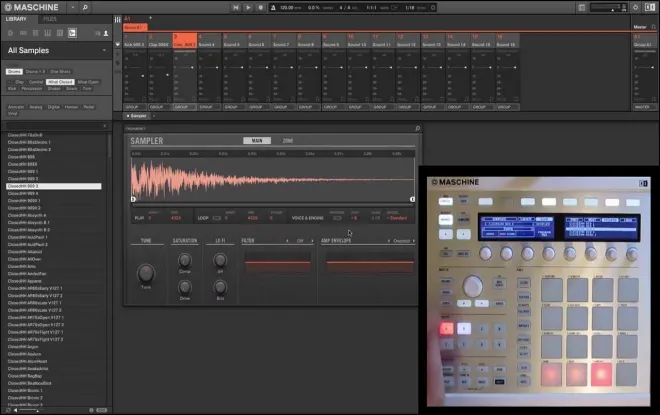Switch to the FILES tab

(50, 19)
